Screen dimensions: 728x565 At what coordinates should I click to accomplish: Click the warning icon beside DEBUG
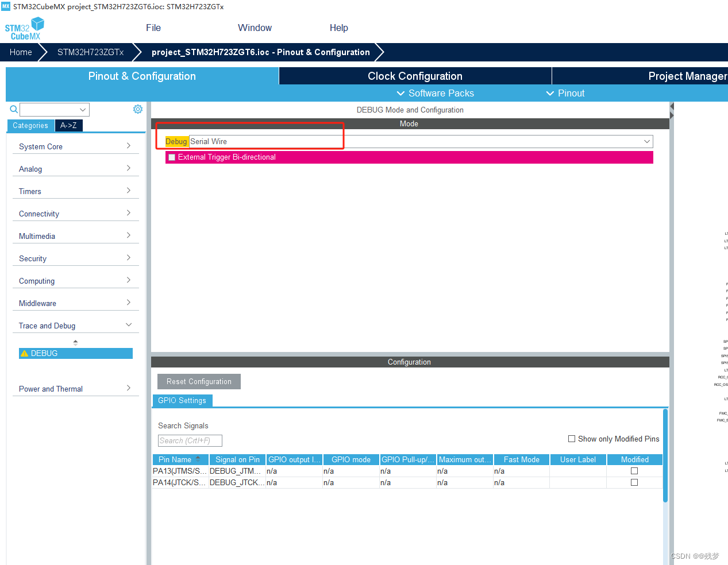click(24, 354)
